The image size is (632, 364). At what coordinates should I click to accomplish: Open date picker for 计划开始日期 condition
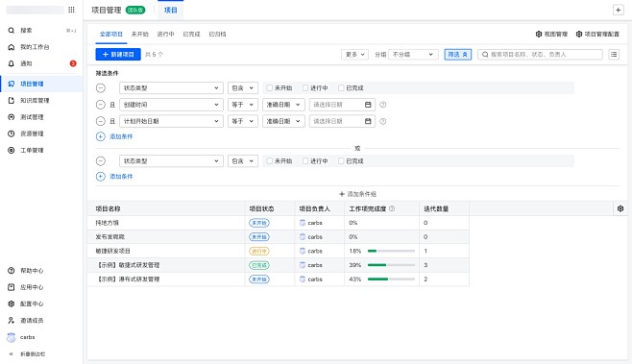pos(342,121)
